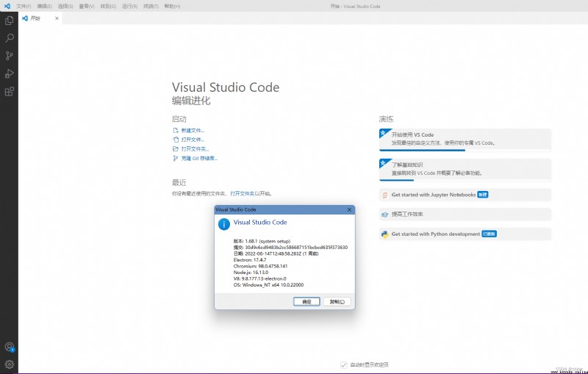Open the Search view in activity bar

10,38
